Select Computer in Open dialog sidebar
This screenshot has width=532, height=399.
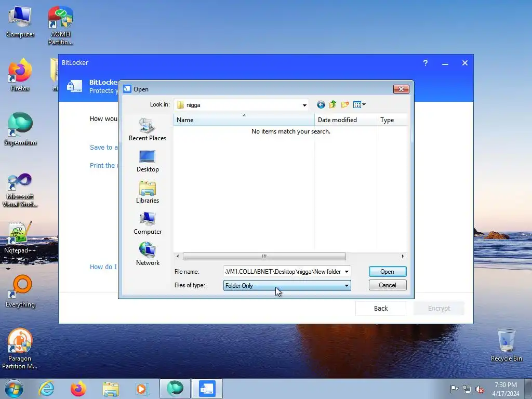[148, 223]
